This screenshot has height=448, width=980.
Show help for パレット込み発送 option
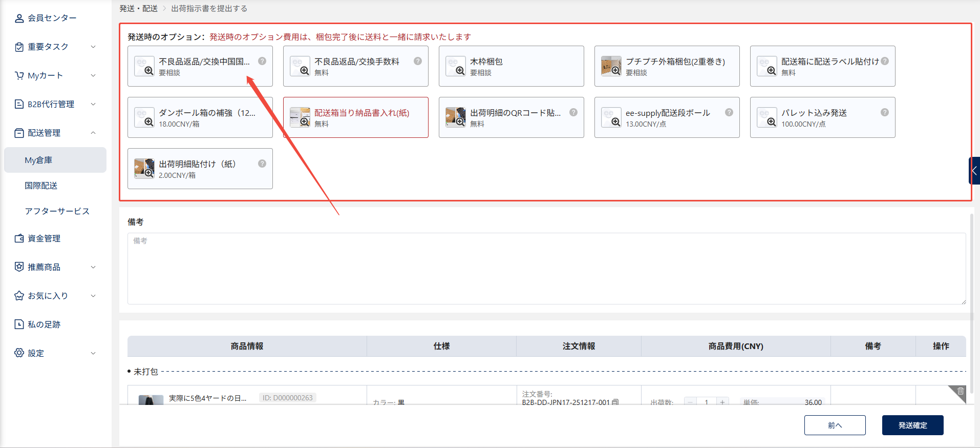(x=885, y=112)
